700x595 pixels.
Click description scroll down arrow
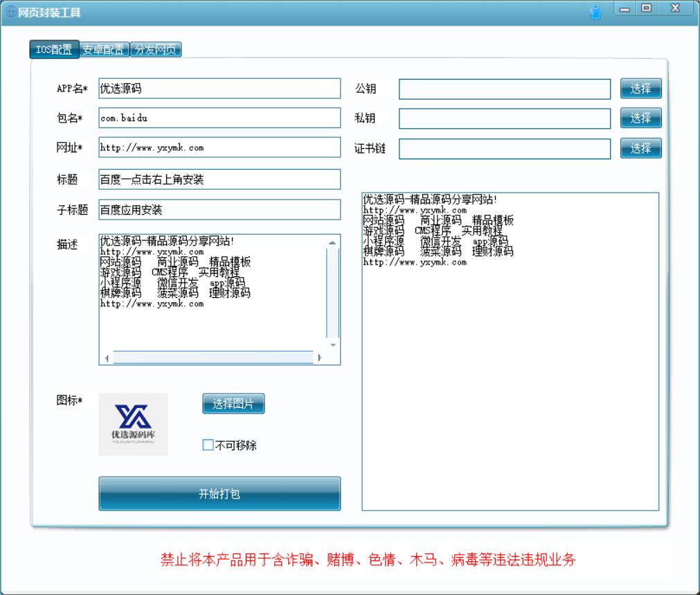[x=332, y=345]
